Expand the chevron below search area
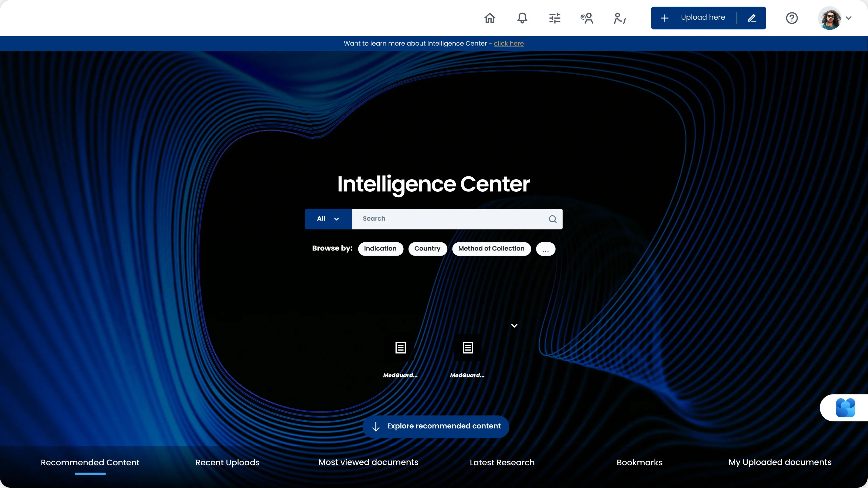 (x=514, y=325)
